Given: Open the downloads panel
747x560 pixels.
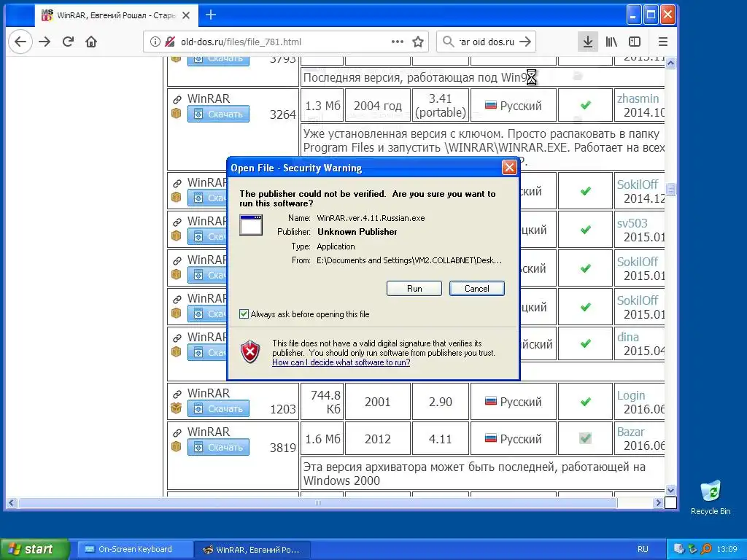Looking at the screenshot, I should pos(588,42).
